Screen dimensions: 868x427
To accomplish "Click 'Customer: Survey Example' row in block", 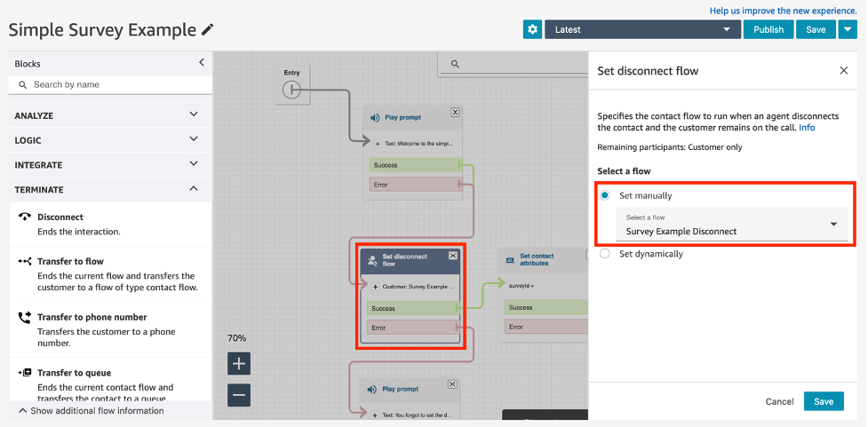I will [x=412, y=287].
